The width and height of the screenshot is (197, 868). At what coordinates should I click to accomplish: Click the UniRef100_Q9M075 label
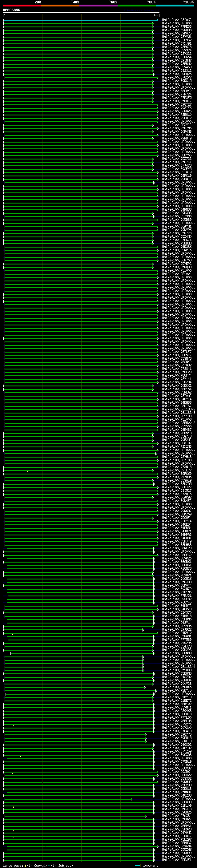pos(177,33)
